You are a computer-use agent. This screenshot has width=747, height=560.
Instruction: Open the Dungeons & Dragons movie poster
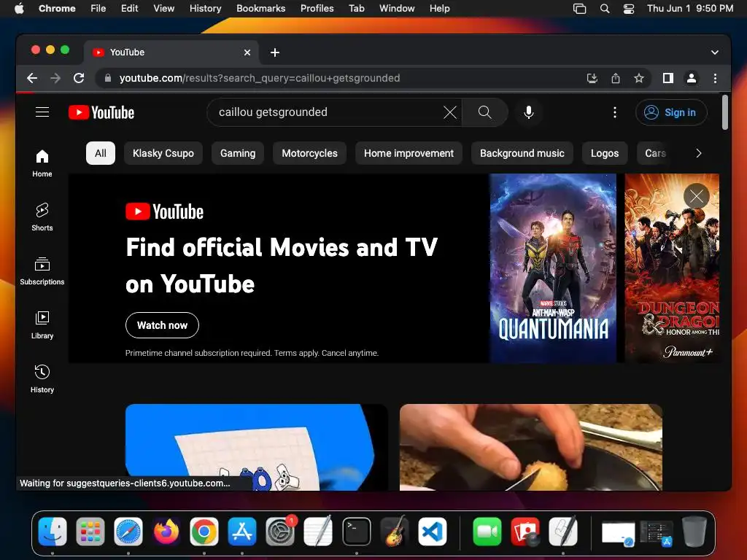click(x=672, y=268)
